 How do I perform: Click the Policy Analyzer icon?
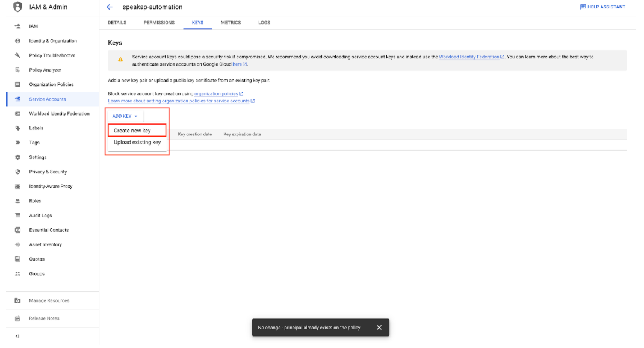pyautogui.click(x=17, y=70)
